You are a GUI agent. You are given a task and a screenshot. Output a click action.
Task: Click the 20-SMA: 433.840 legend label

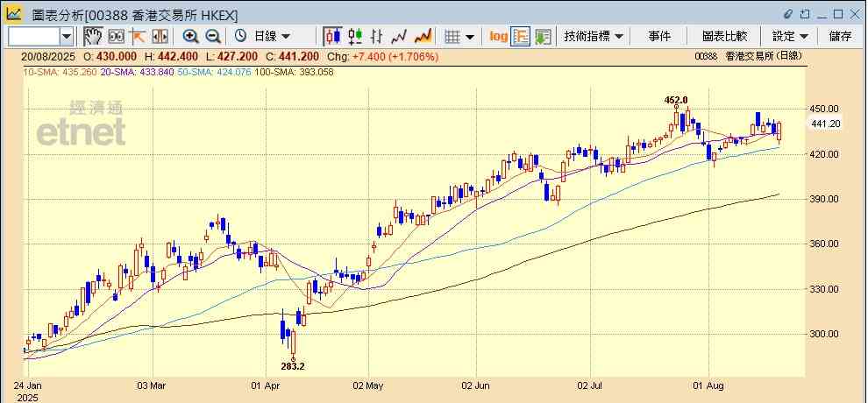coord(138,72)
